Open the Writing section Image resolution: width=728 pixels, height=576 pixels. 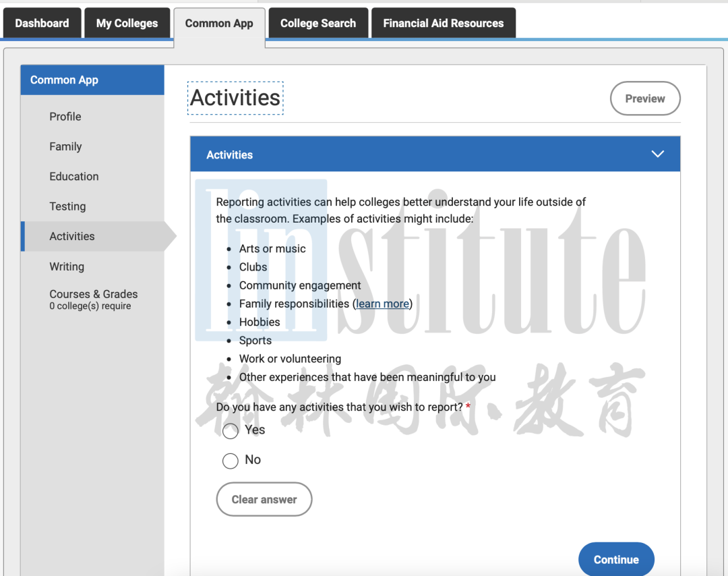(67, 266)
